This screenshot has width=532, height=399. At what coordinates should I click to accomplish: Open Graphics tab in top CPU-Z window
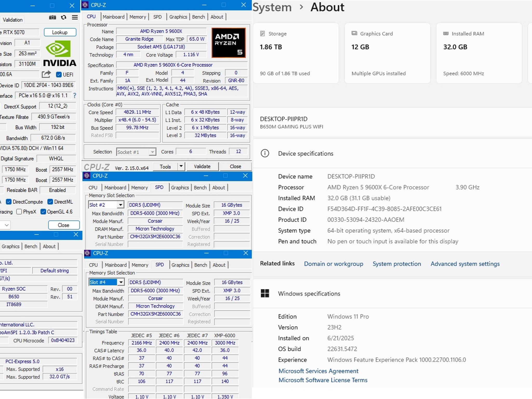pyautogui.click(x=178, y=17)
